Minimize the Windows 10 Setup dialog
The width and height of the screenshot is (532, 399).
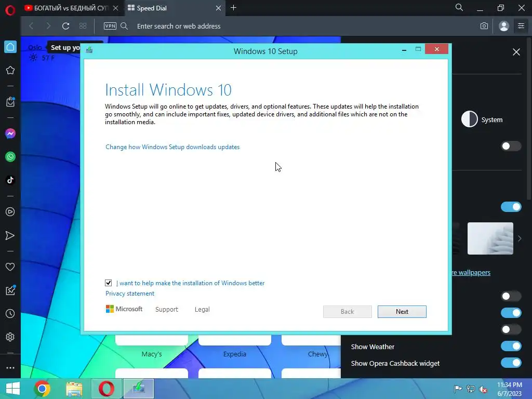coord(404,50)
